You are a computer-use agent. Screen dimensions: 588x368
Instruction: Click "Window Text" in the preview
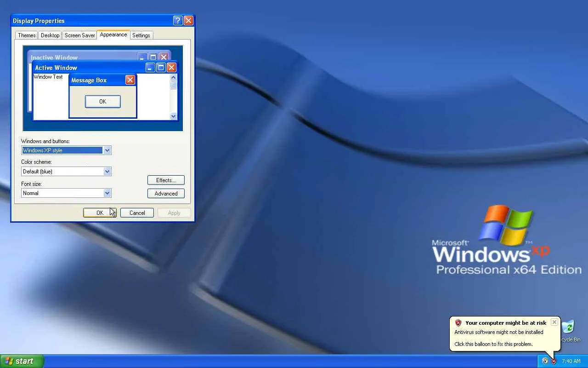coord(48,77)
